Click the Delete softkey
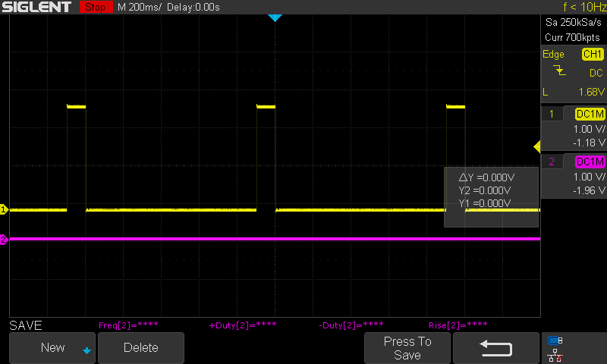 tap(141, 348)
